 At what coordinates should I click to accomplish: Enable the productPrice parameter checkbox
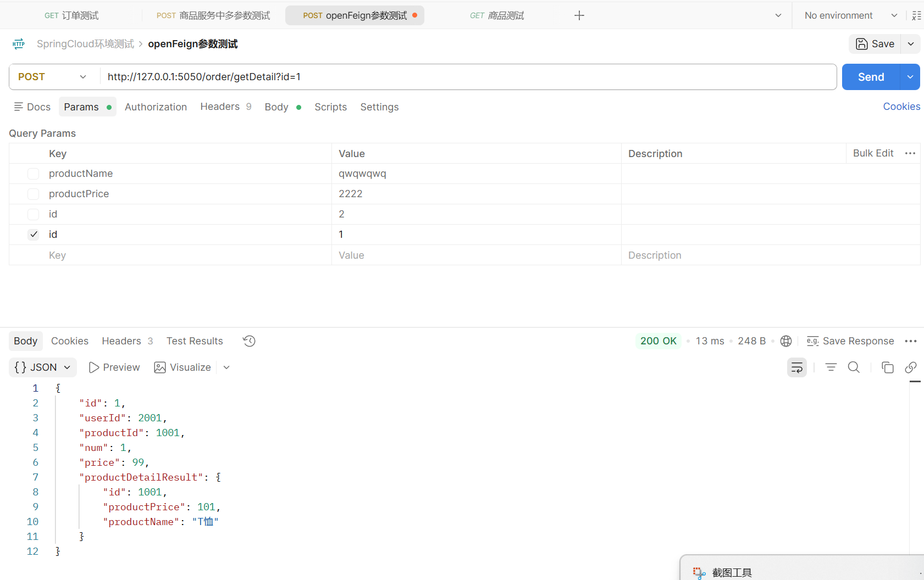34,194
